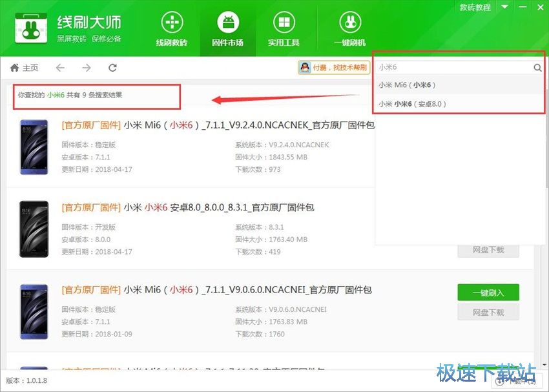Open the 线刷救砖 tab
Image resolution: width=549 pixels, height=392 pixels.
172,28
